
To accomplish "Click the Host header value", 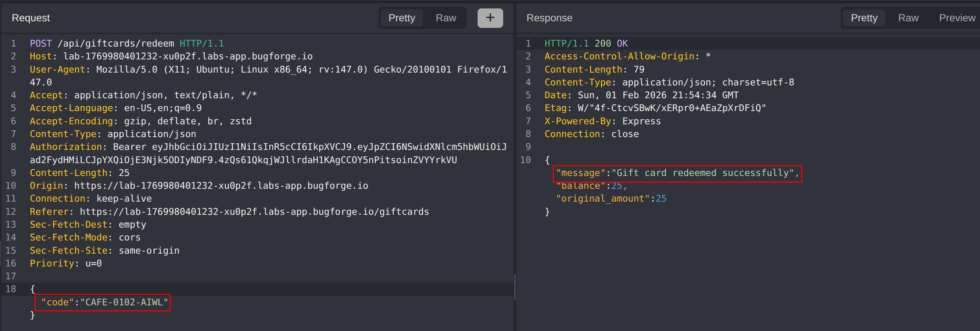I will pyautogui.click(x=188, y=56).
